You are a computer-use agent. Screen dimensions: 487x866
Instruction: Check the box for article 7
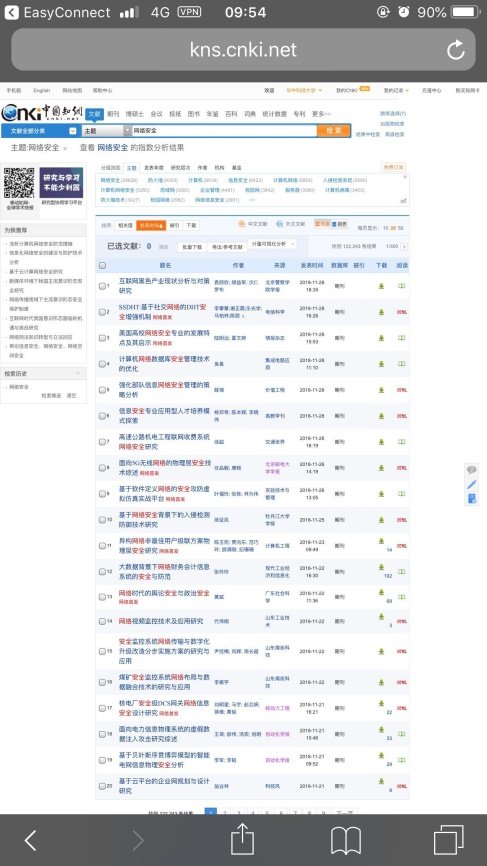(102, 442)
